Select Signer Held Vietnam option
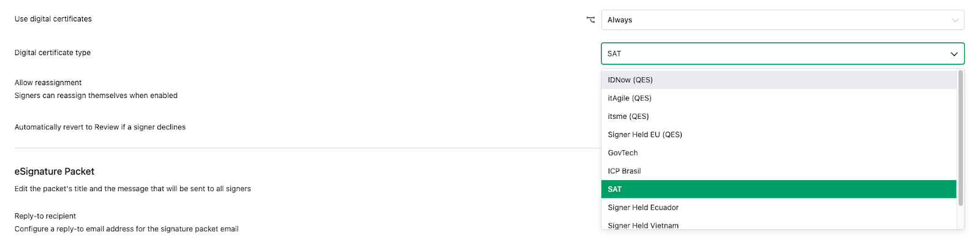 [778, 225]
